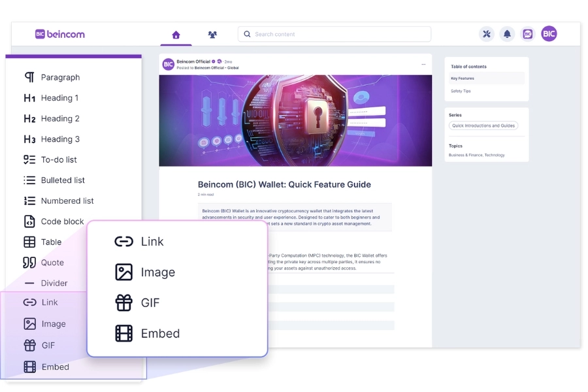This screenshot has height=392, width=588.
Task: Click the small Embed film icon in left menu
Action: point(29,367)
